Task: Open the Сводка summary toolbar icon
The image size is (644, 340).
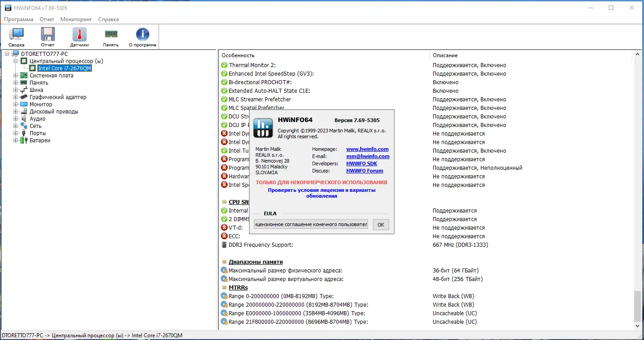Action: point(16,37)
